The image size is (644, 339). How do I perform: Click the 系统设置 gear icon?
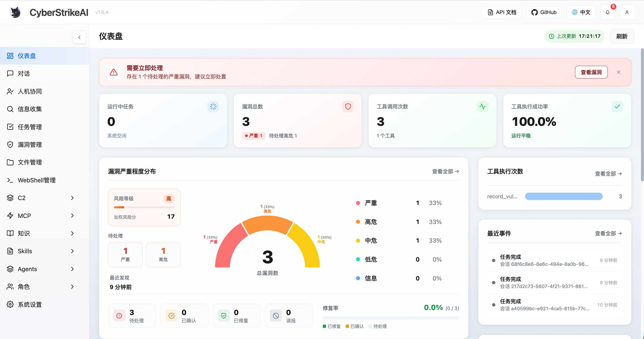10,304
